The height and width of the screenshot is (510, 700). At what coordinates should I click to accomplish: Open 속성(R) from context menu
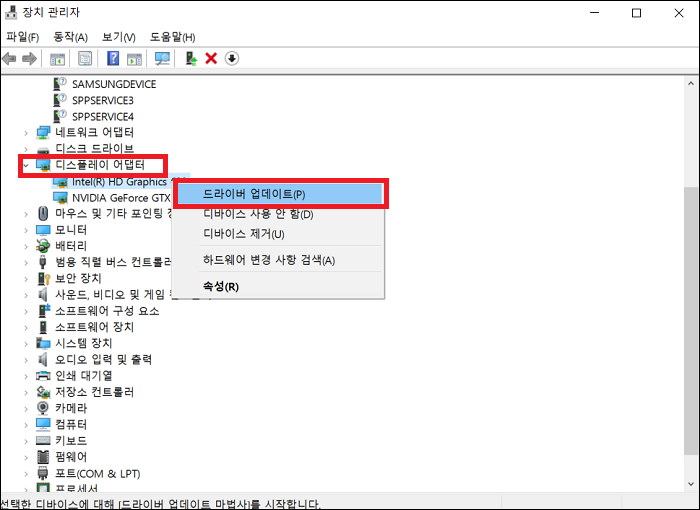279,286
